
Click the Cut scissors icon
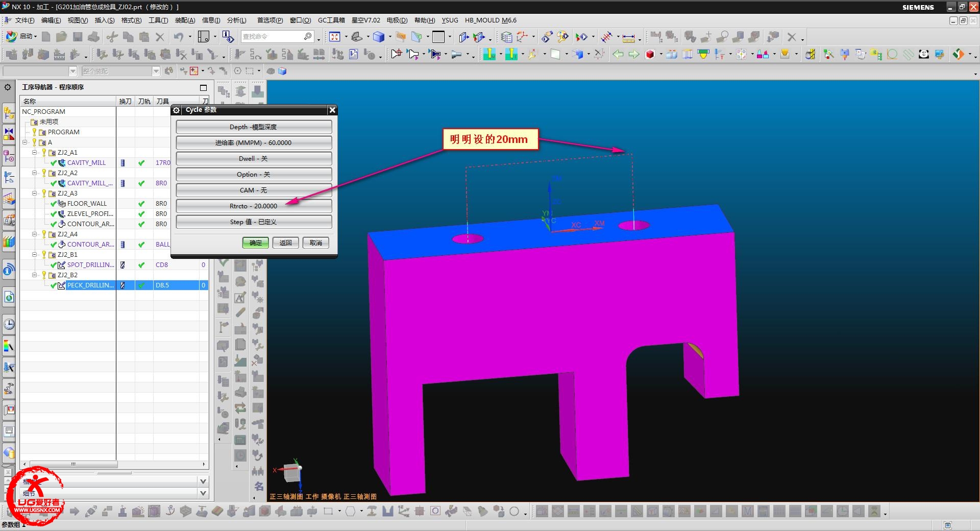[112, 37]
